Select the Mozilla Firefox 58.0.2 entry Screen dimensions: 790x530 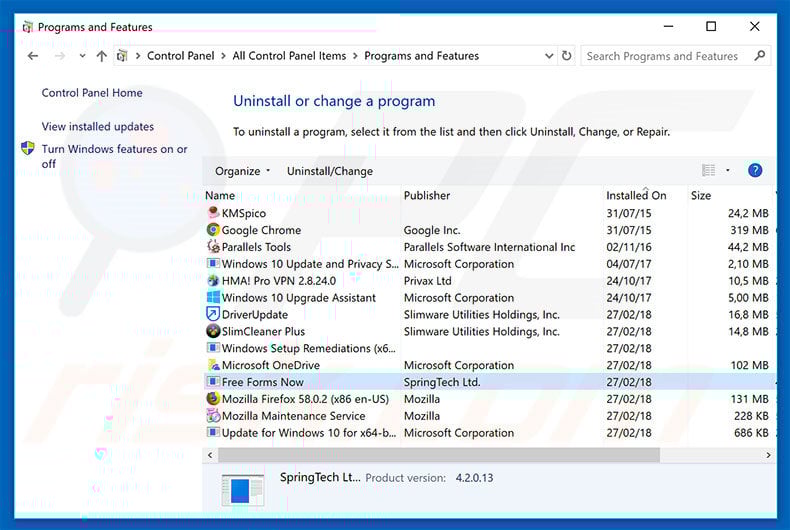pos(489,399)
